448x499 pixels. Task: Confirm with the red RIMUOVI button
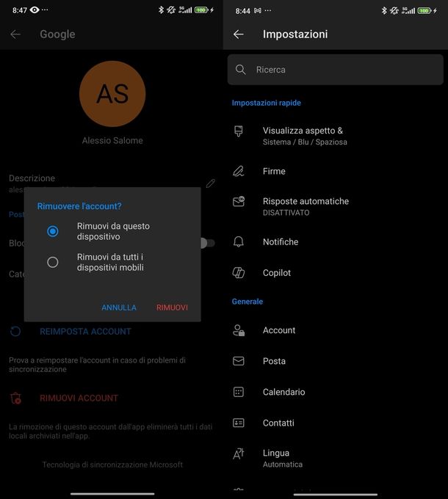(x=172, y=307)
